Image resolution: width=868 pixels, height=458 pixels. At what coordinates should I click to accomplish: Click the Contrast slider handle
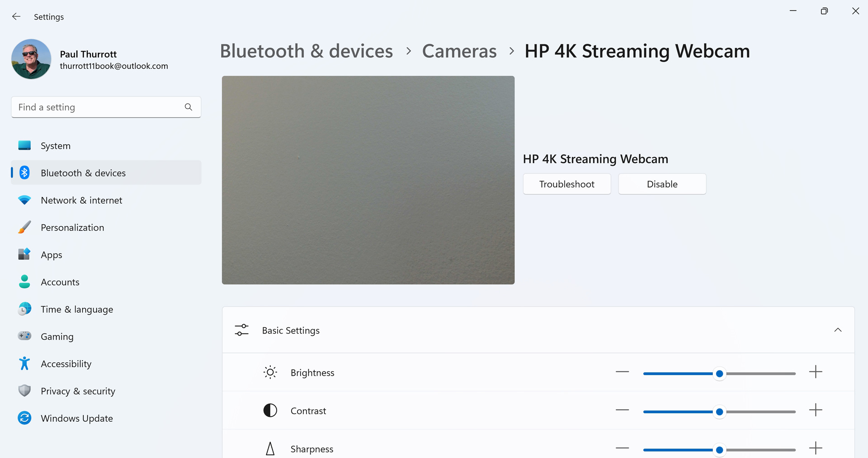tap(719, 412)
